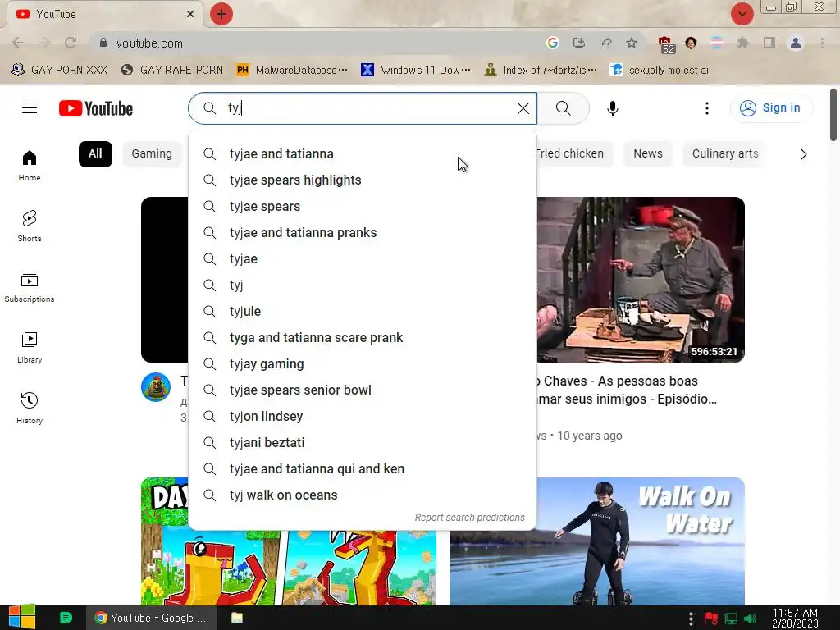Open the Extensions puzzle piece menu
Screen dimensions: 840x630
pos(742,43)
